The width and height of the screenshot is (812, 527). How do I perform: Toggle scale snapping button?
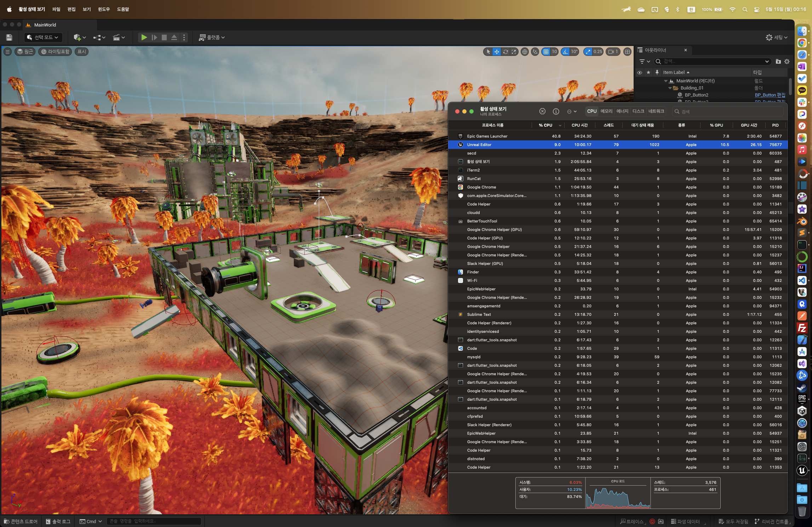(x=588, y=52)
